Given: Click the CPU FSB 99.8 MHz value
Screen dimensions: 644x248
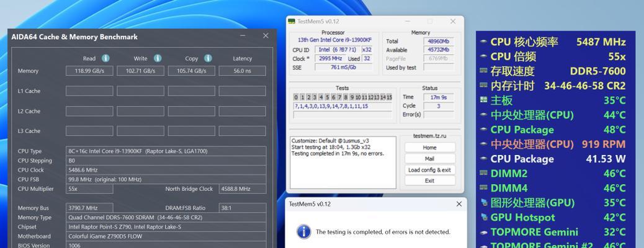Looking at the screenshot, I should click(166, 179).
